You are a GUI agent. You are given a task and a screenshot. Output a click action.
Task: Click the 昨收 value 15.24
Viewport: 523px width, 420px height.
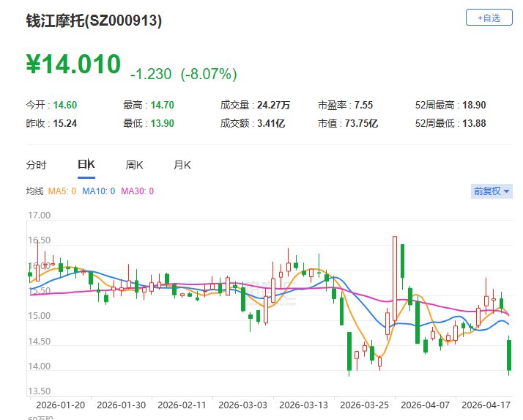click(65, 124)
